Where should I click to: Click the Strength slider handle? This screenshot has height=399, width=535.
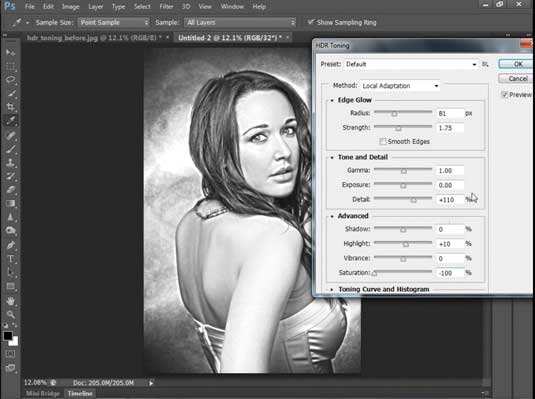click(x=398, y=128)
